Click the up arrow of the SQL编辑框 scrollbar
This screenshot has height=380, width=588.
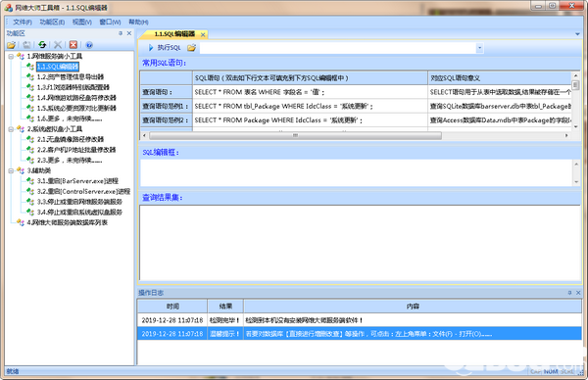click(x=576, y=164)
